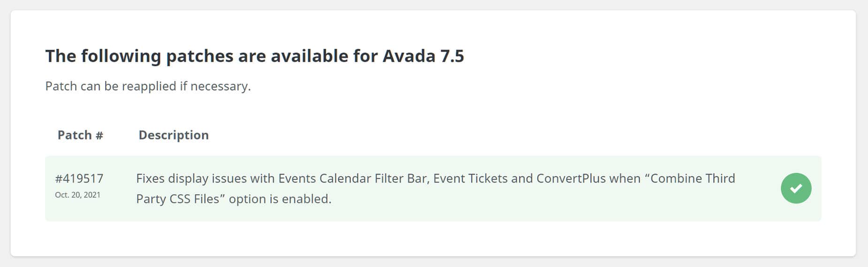This screenshot has height=267, width=868.
Task: Click 'Avada 7.5' in the heading
Action: (423, 56)
